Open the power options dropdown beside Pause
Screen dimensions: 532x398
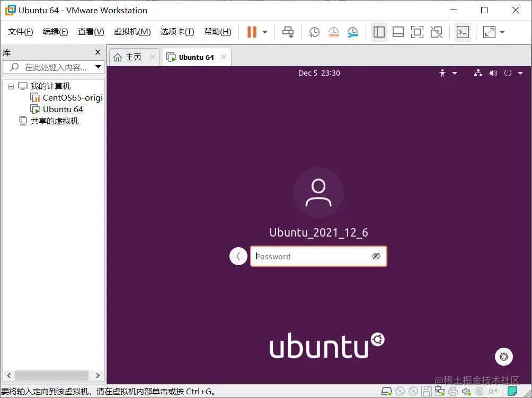tap(265, 32)
